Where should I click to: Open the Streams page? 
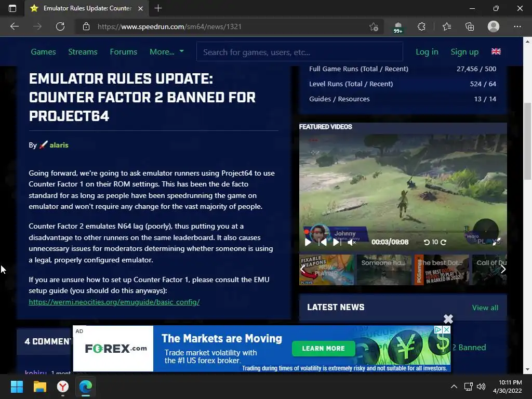pos(83,52)
